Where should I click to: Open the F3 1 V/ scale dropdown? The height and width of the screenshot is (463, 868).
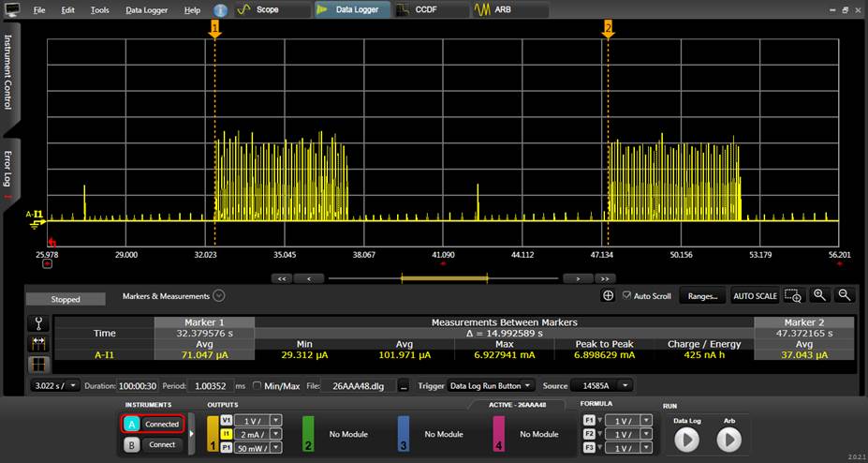coord(646,448)
